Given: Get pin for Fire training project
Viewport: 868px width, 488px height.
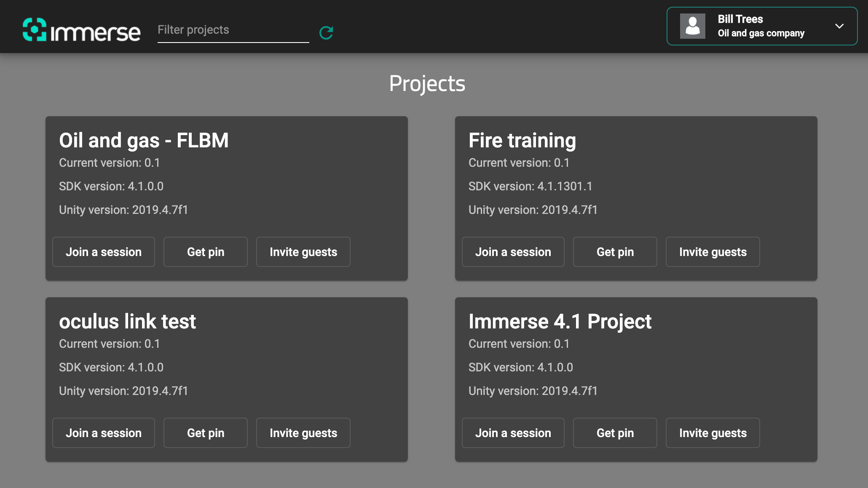Looking at the screenshot, I should 615,252.
